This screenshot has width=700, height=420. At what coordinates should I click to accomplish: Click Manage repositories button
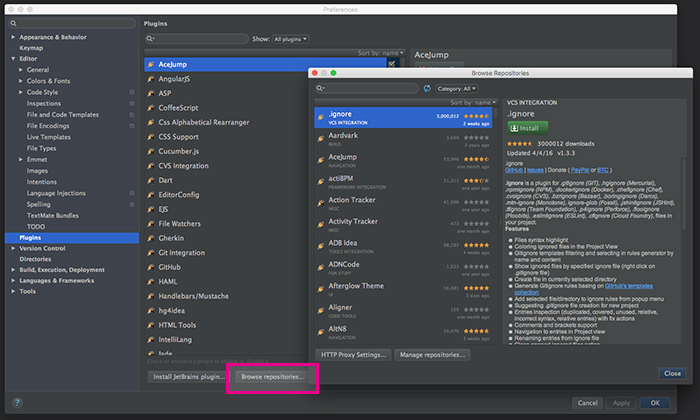pos(432,355)
